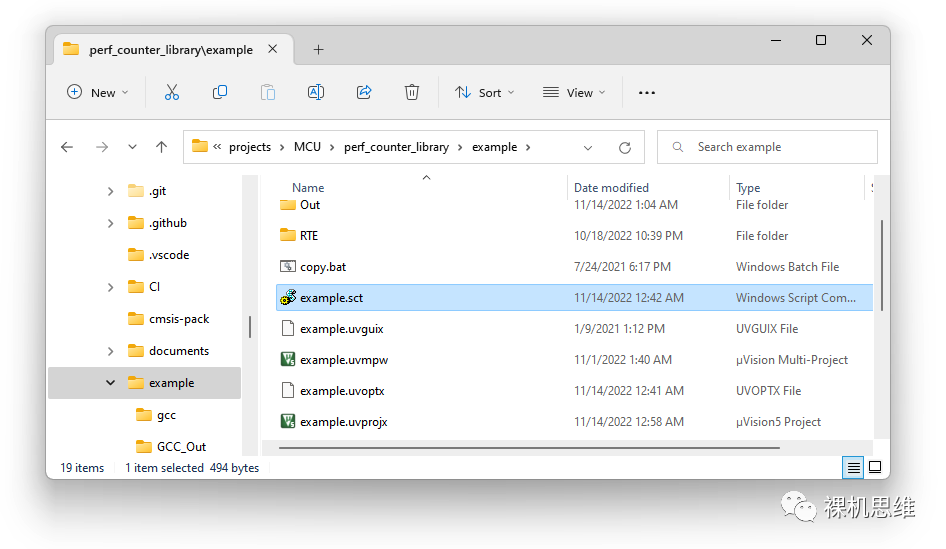Open the See more ellipsis menu

(647, 92)
